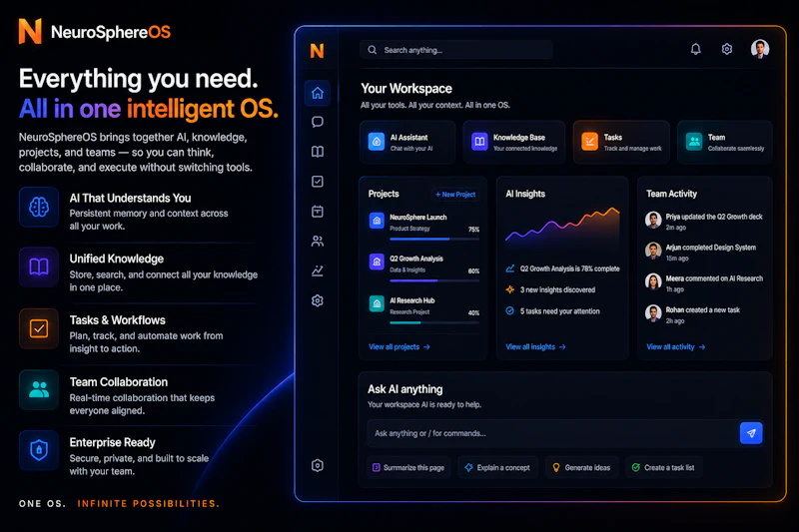Click Explain a concept chip
799x532 pixels.
tap(497, 467)
